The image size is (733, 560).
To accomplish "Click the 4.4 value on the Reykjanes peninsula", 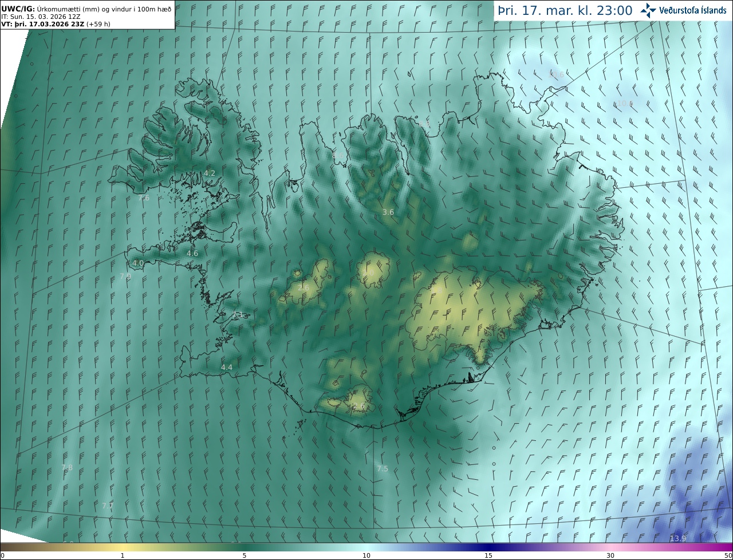I will coord(227,367).
